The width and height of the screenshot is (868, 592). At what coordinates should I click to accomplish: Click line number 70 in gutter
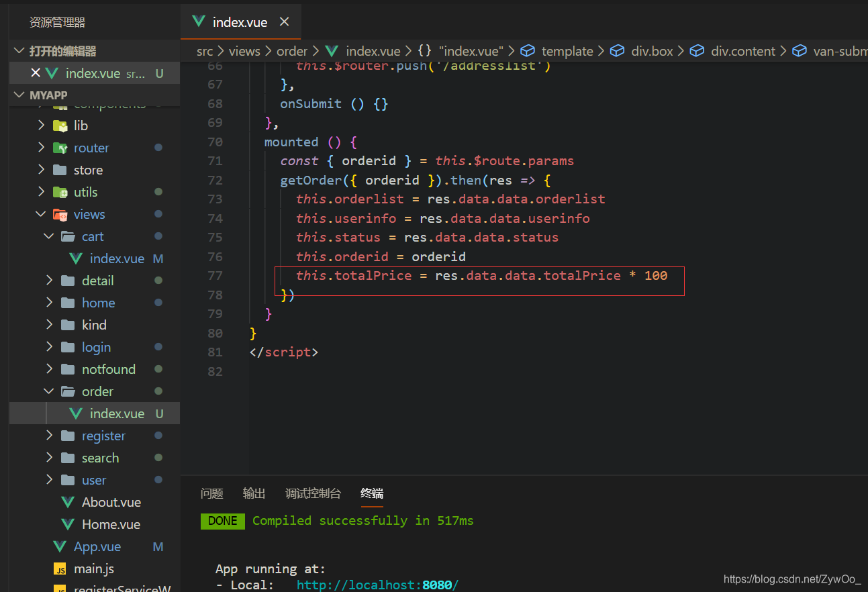215,142
